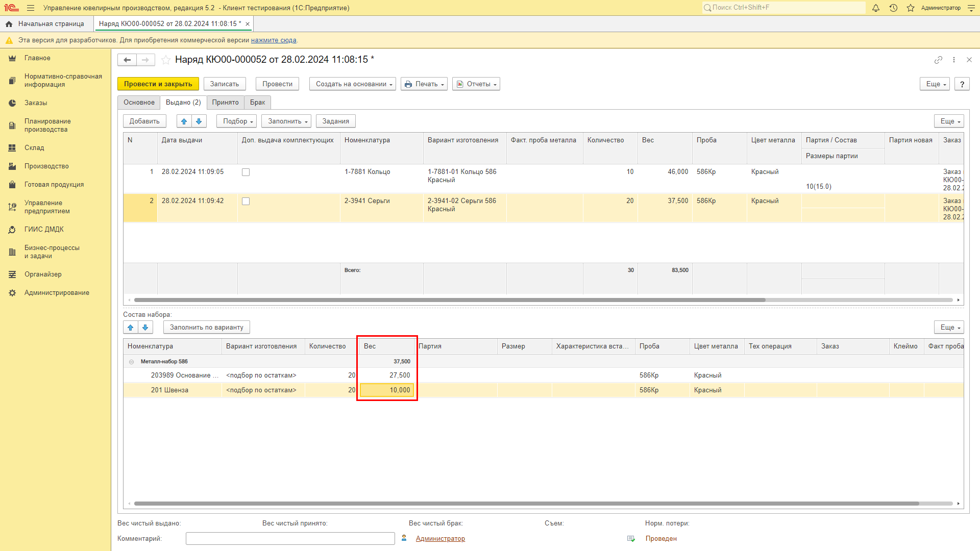Open document more-options dots
980x551 pixels.
954,60
